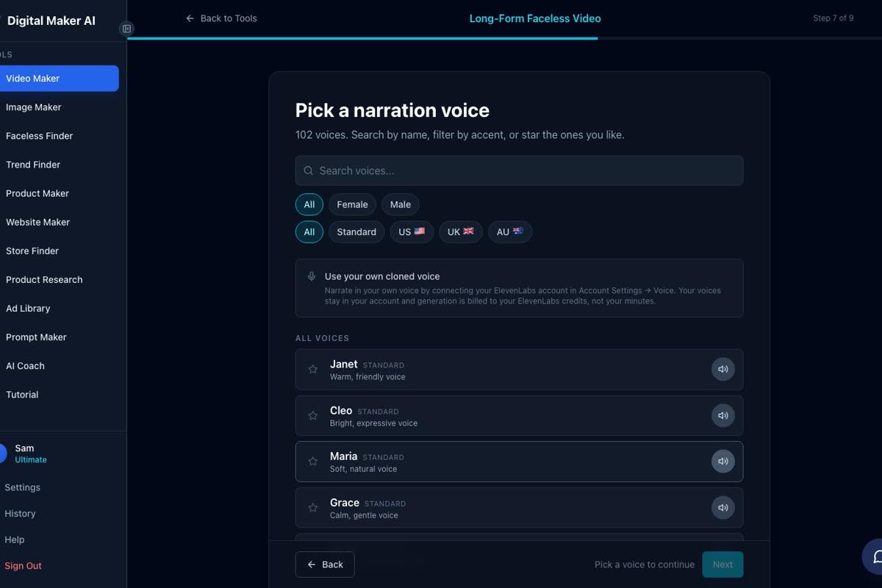Click the microphone cloned voice icon
Viewport: 882px width, 588px height.
tap(312, 276)
